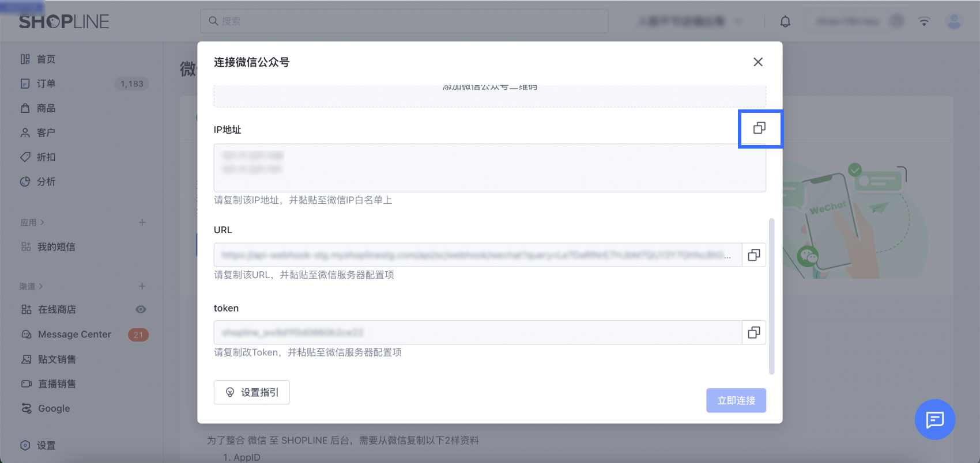980x463 pixels.
Task: Click the blurred URL input field
Action: [x=477, y=255]
